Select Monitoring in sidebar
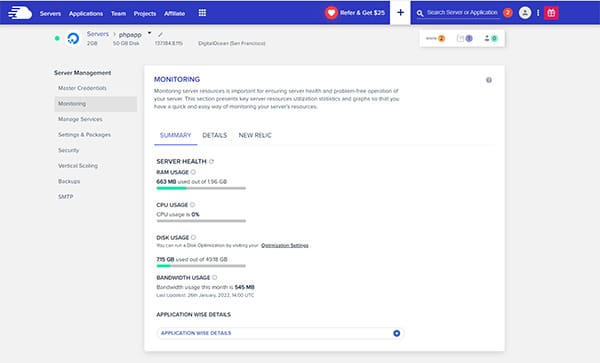600x363 pixels. [96, 104]
